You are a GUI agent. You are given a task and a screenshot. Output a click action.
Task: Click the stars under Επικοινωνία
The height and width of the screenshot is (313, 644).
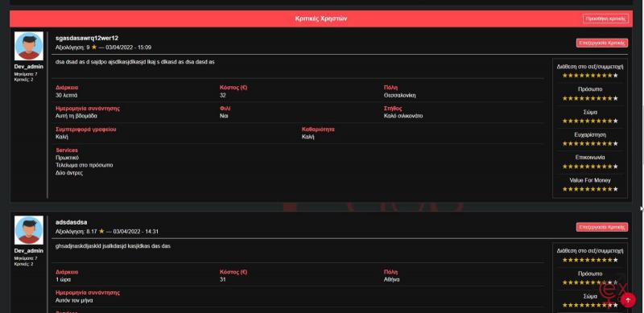590,167
